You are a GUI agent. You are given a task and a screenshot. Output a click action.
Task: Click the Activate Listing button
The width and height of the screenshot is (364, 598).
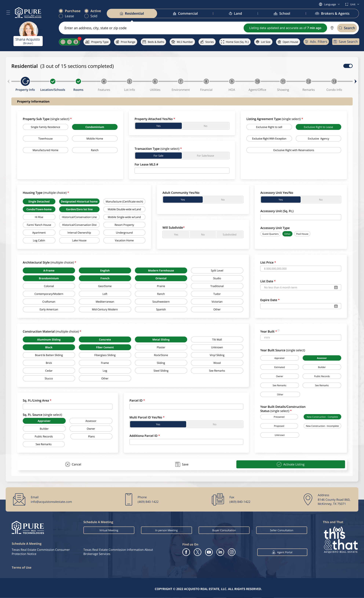pos(290,464)
